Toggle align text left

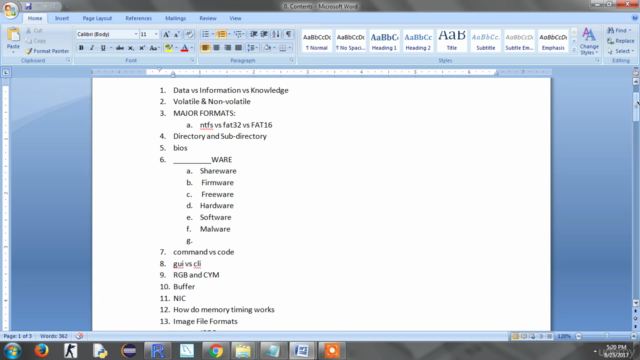point(205,48)
